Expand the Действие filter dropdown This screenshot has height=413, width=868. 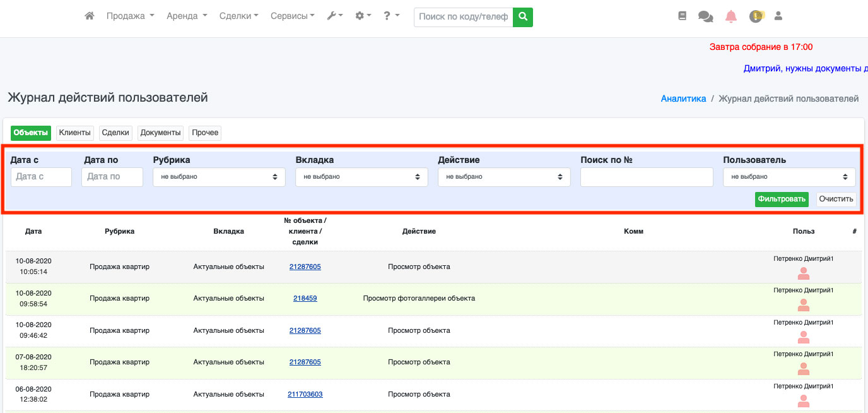pyautogui.click(x=504, y=177)
